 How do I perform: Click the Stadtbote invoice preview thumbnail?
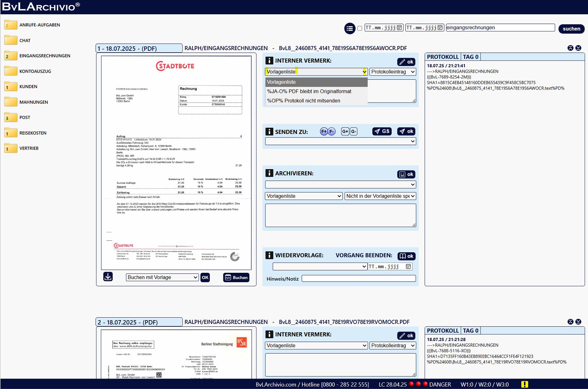176,163
